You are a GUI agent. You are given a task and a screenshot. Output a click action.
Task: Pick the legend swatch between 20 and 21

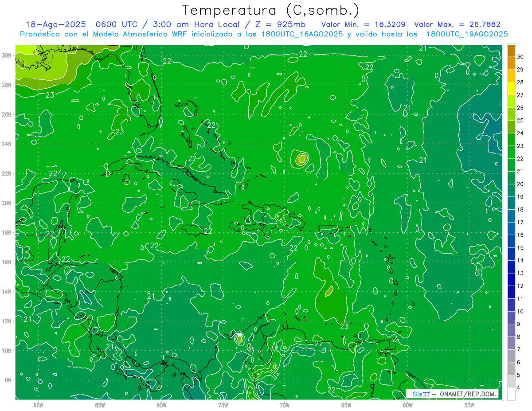[x=511, y=178]
